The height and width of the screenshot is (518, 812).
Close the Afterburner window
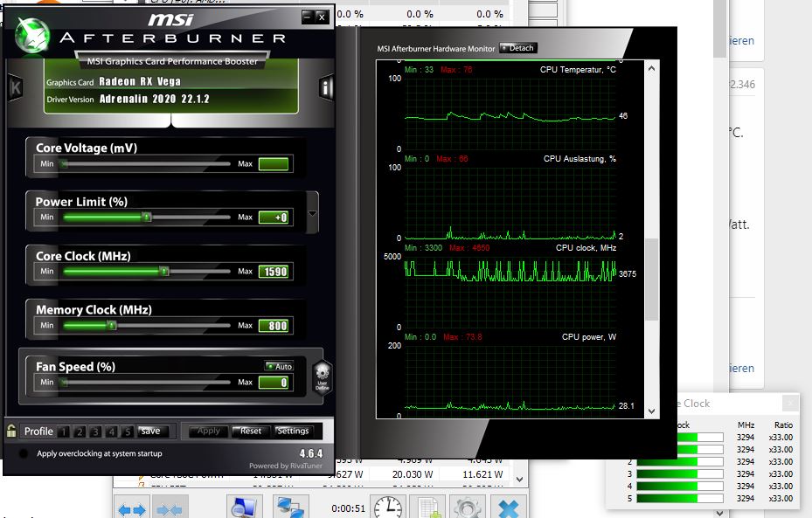322,17
